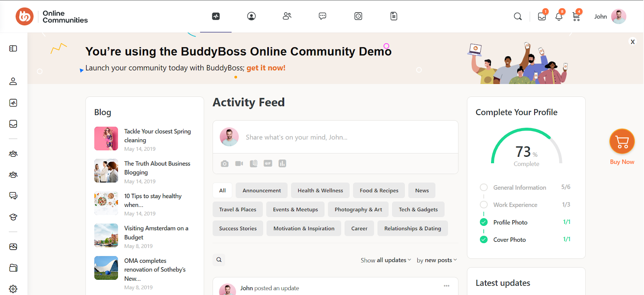Open the settings gear icon in left sidebar
The width and height of the screenshot is (644, 295).
point(13,289)
